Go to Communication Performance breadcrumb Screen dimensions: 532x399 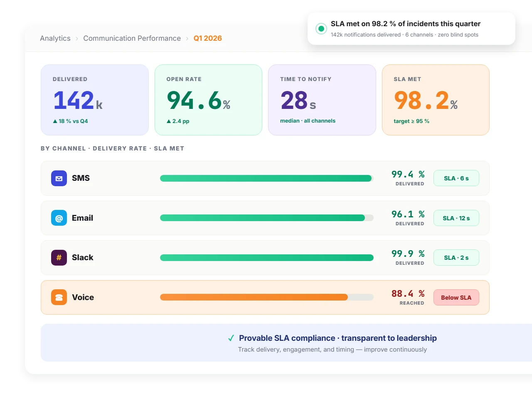[x=132, y=38]
